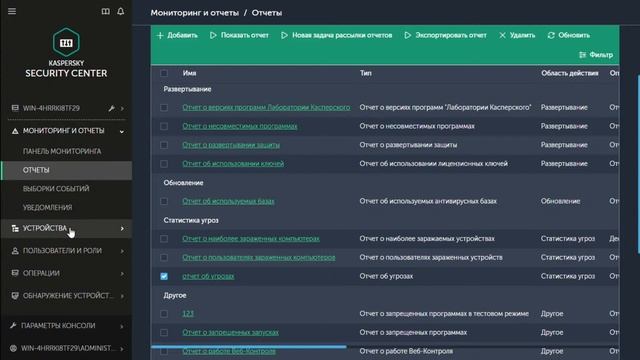Open server properties wrench icon
Screen dimensions: 640x360
click(111, 108)
